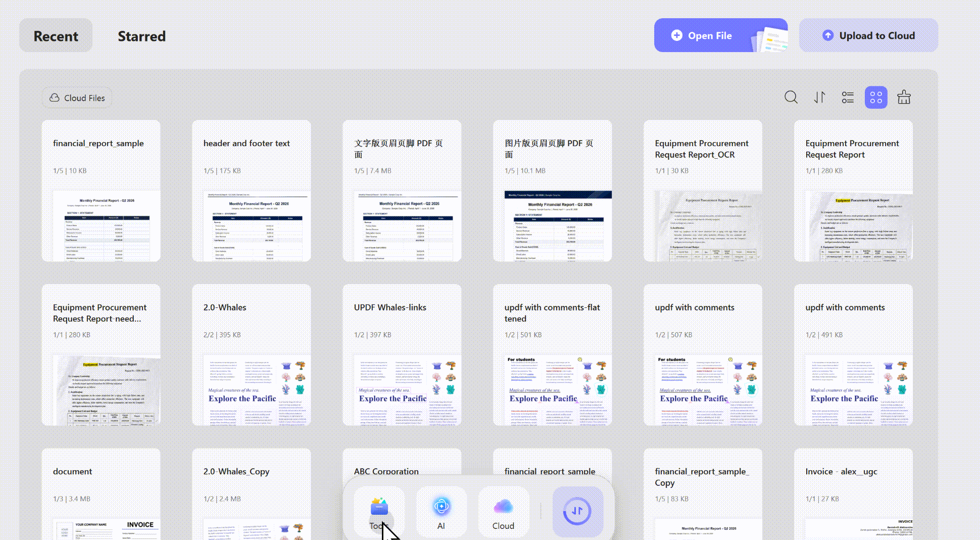Open the Invoice - alex__ugc file
This screenshot has height=540, width=980.
pos(854,494)
